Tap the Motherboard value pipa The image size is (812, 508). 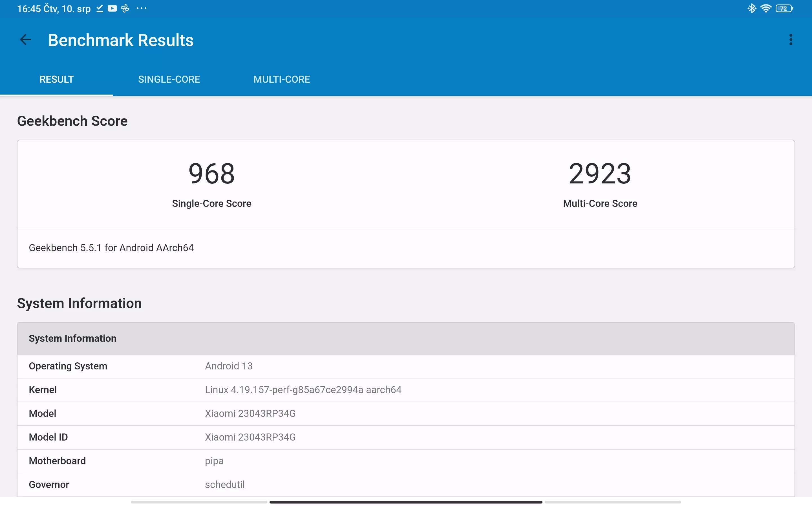click(x=214, y=461)
